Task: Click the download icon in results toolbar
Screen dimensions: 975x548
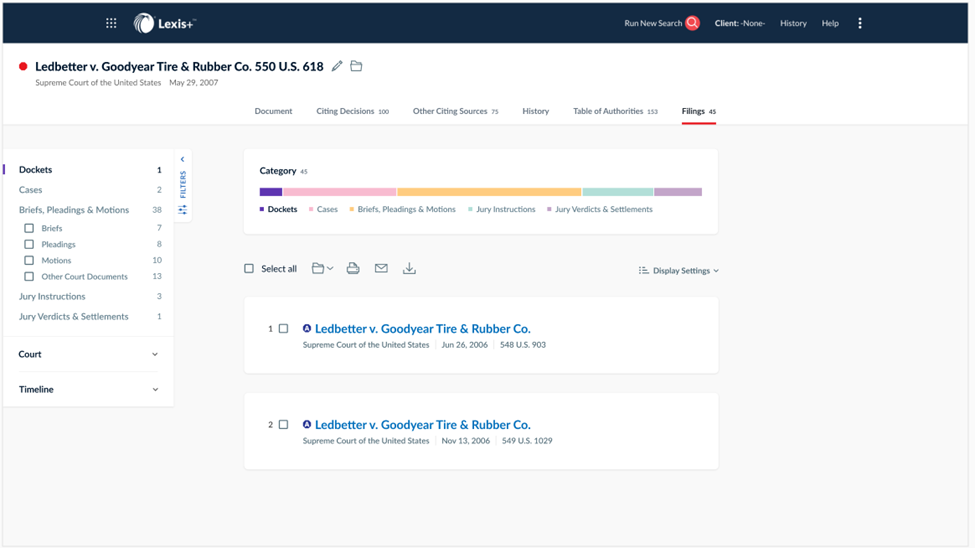Action: [x=409, y=269]
